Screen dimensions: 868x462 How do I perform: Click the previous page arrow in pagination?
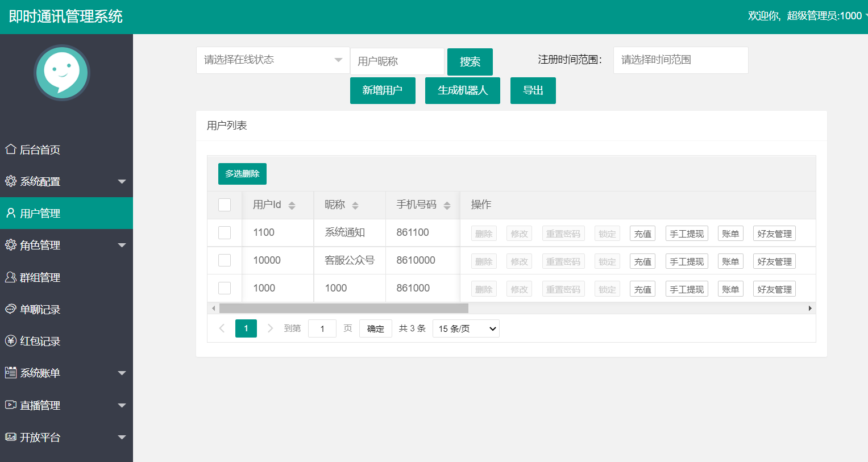222,328
